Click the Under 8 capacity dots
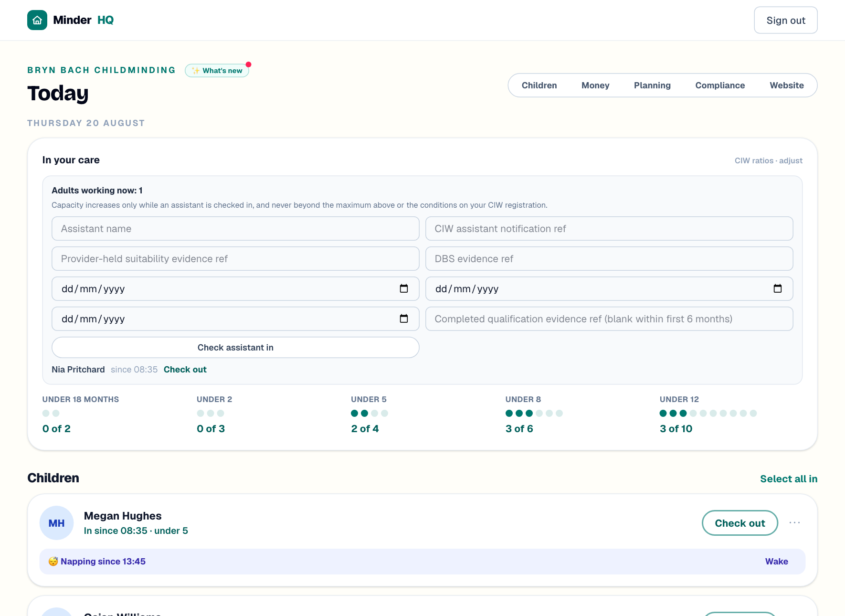Viewport: 845px width, 616px height. point(534,413)
